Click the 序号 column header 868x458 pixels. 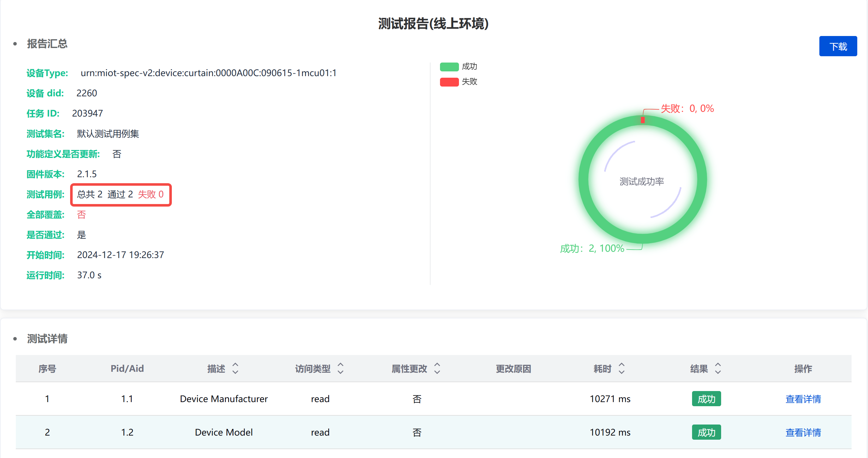coord(47,369)
